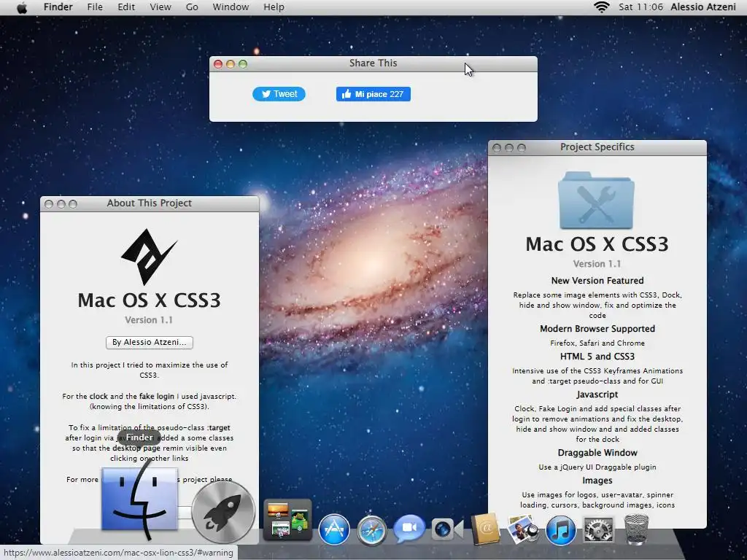Click the tools folder icon in Project Specifics
This screenshot has width=747, height=560.
pyautogui.click(x=597, y=201)
